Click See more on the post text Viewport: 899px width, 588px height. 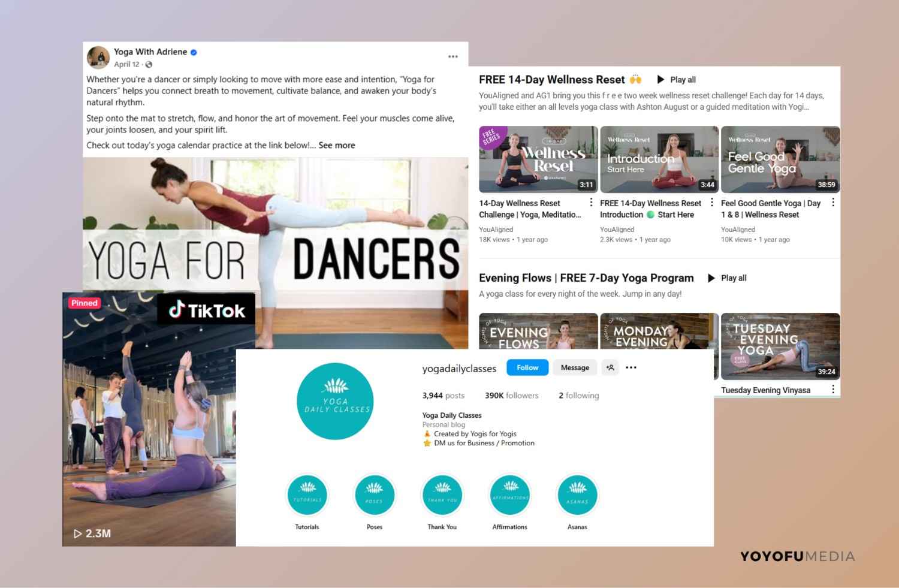[337, 145]
